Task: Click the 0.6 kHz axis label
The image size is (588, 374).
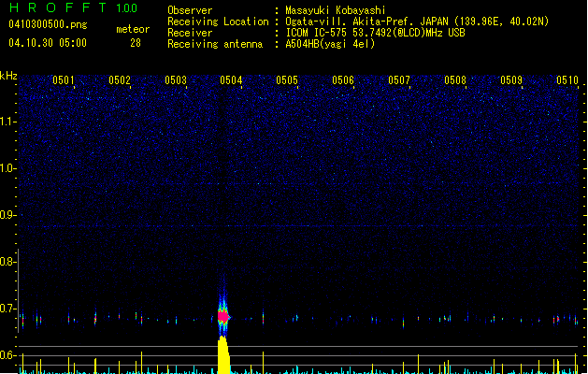Action: [x=8, y=355]
